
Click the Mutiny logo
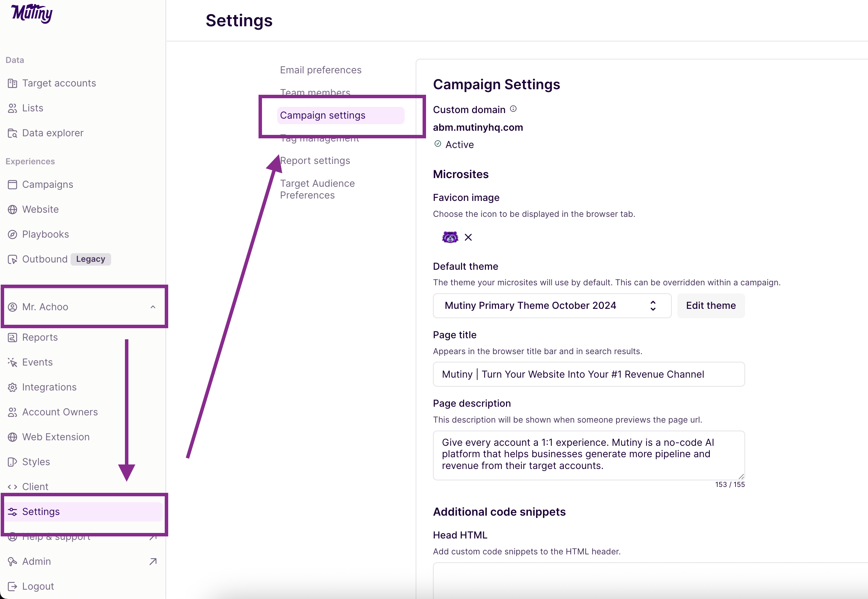tap(32, 13)
